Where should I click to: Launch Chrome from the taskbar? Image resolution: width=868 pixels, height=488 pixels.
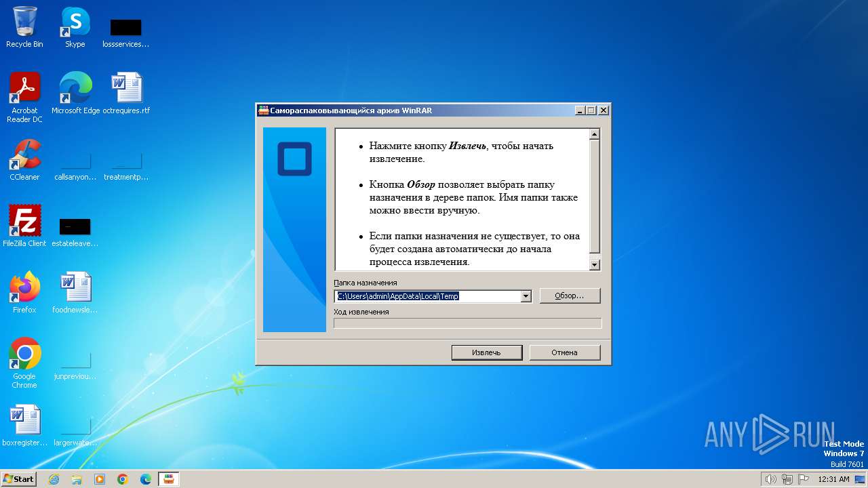coord(123,479)
